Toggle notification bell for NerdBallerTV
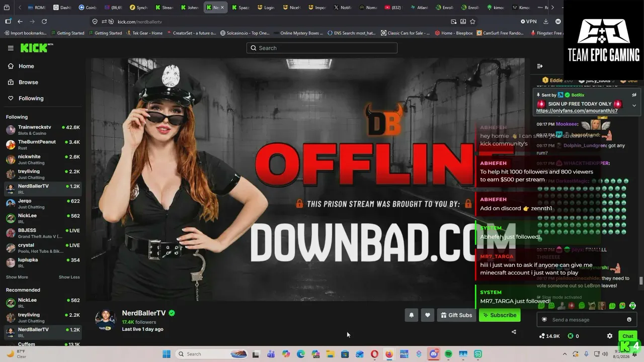This screenshot has width=644, height=362. point(412,315)
